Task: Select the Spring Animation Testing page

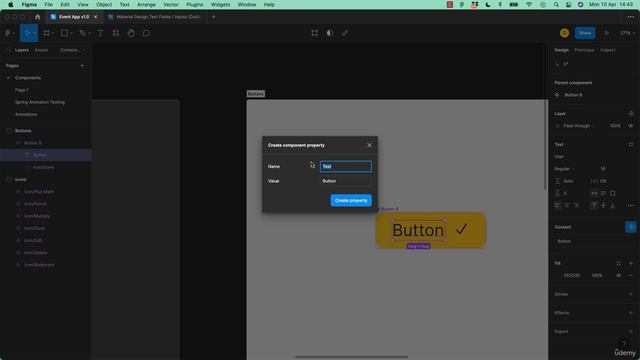Action: click(x=40, y=102)
